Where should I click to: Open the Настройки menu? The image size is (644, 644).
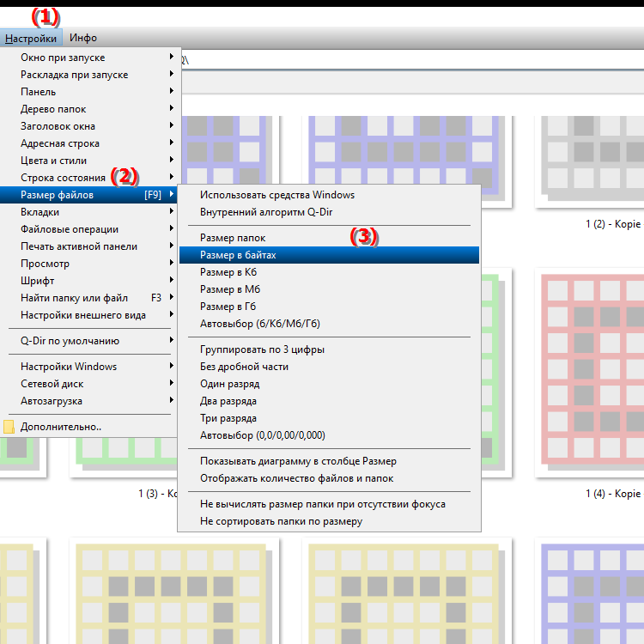tap(31, 38)
